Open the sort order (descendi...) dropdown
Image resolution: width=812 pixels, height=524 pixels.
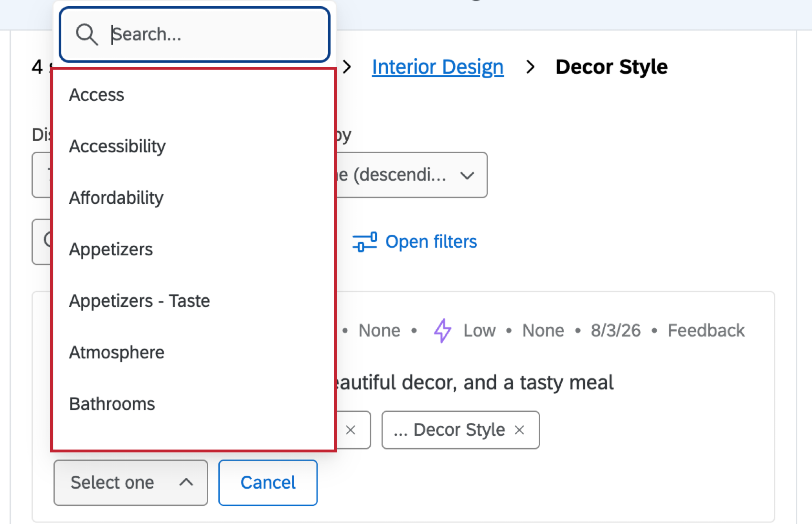pos(412,175)
